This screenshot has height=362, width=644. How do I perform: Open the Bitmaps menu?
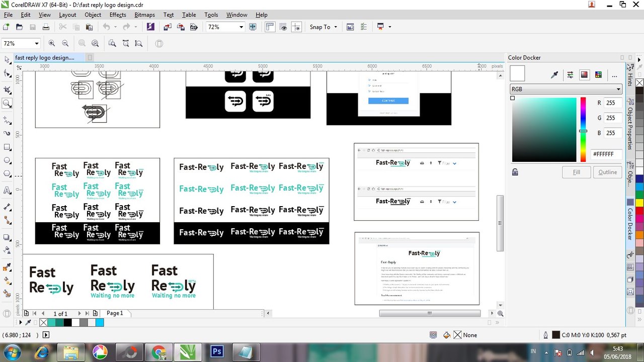[144, 15]
